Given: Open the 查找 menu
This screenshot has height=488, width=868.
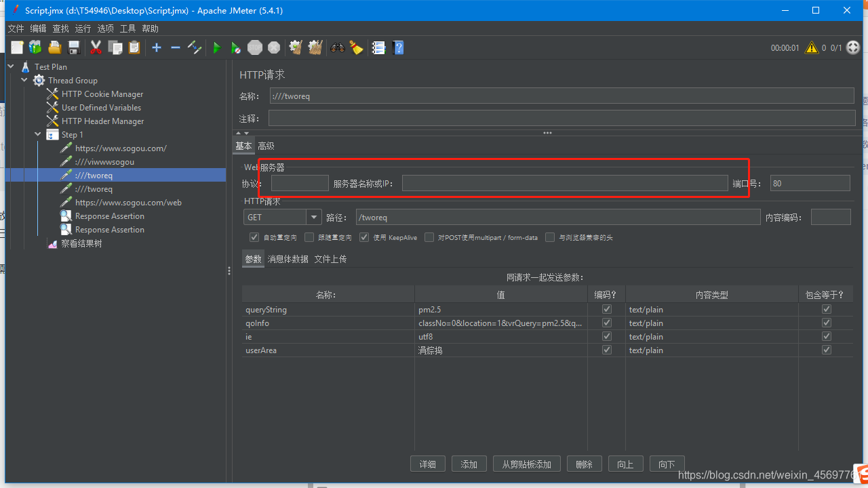Looking at the screenshot, I should tap(61, 28).
